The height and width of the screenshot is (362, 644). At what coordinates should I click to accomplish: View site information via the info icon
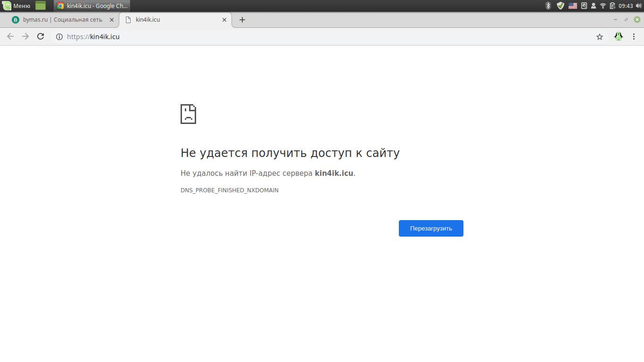[59, 37]
